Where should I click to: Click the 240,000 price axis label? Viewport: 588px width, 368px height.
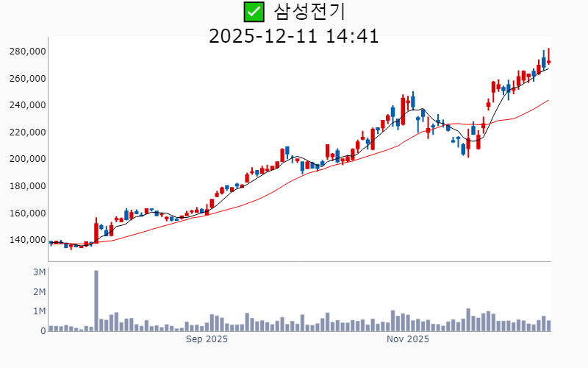28,105
